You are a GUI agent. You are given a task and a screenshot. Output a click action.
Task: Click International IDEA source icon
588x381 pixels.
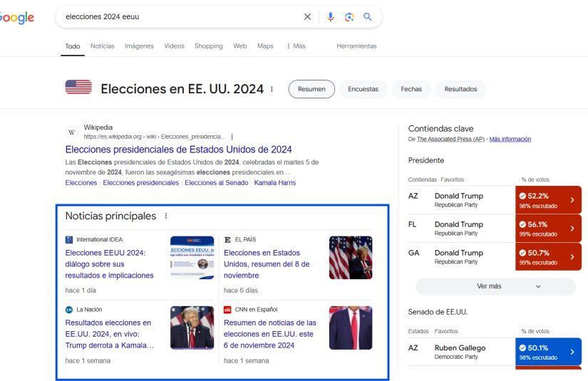pyautogui.click(x=69, y=240)
